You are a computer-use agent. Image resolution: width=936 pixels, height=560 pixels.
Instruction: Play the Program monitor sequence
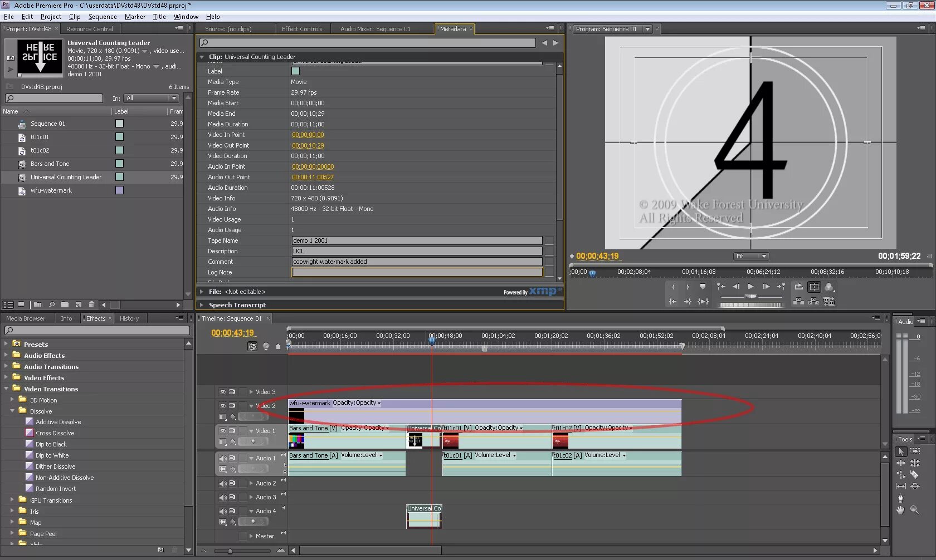tap(751, 287)
